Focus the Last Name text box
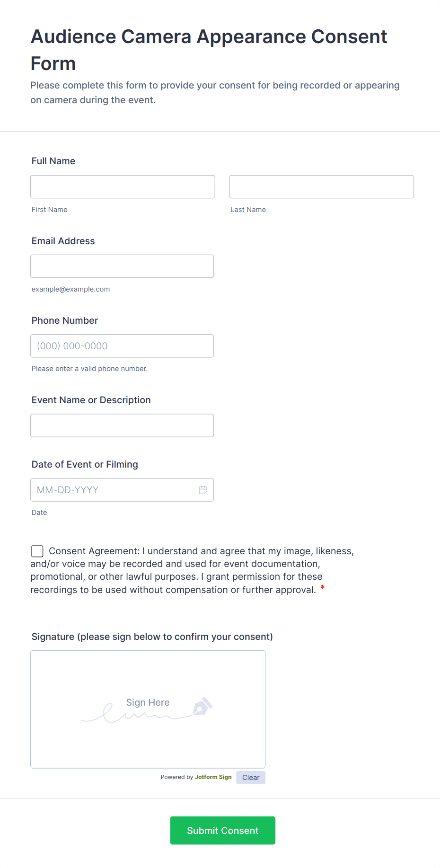 coord(321,187)
